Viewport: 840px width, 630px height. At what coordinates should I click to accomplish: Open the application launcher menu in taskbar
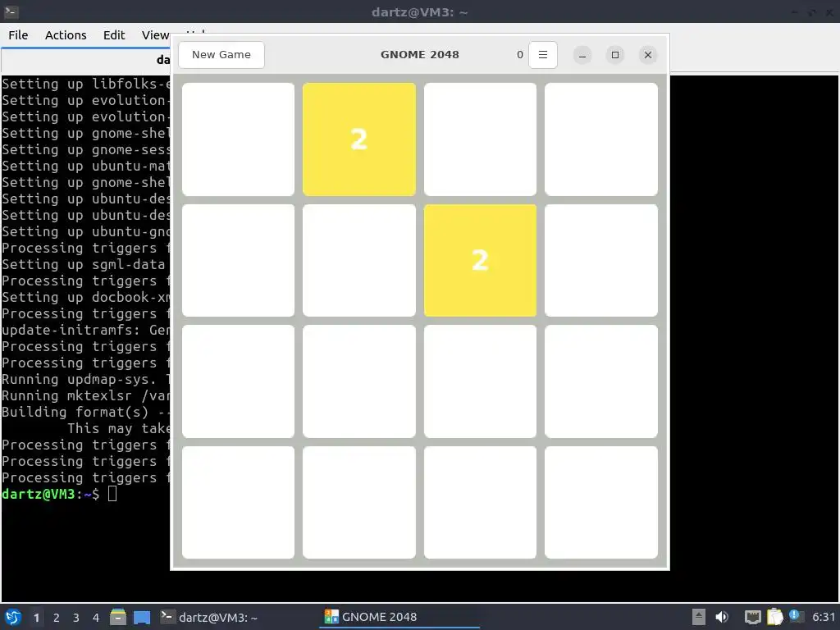tap(13, 617)
